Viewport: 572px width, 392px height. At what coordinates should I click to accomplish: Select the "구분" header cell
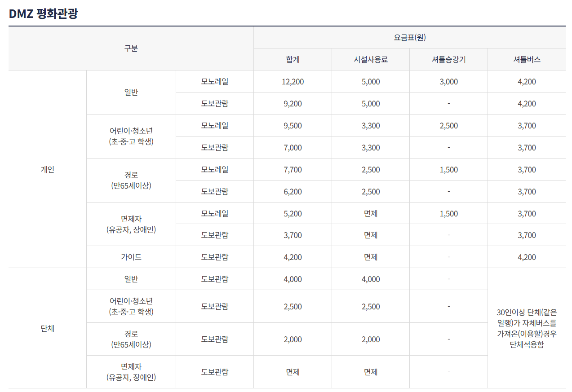[x=131, y=48]
